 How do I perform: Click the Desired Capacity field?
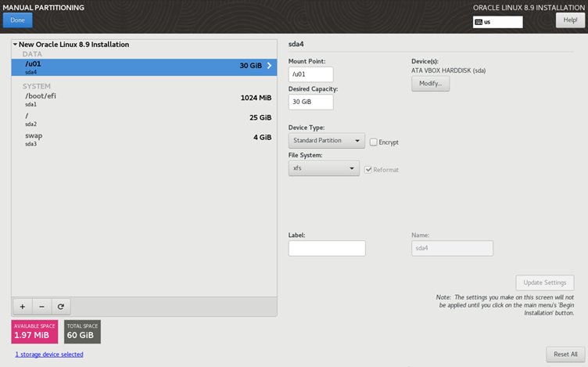tap(310, 102)
